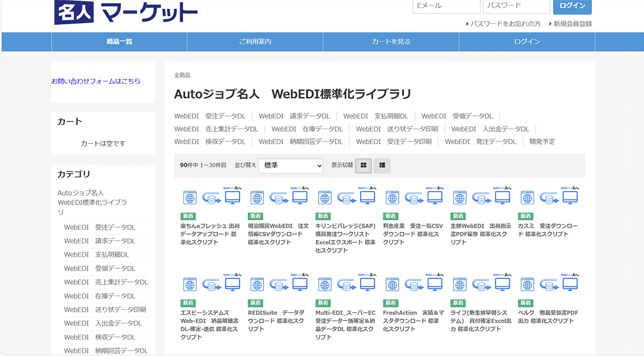Open the 並び替え sort dropdown
The width and height of the screenshot is (644, 356).
click(291, 165)
